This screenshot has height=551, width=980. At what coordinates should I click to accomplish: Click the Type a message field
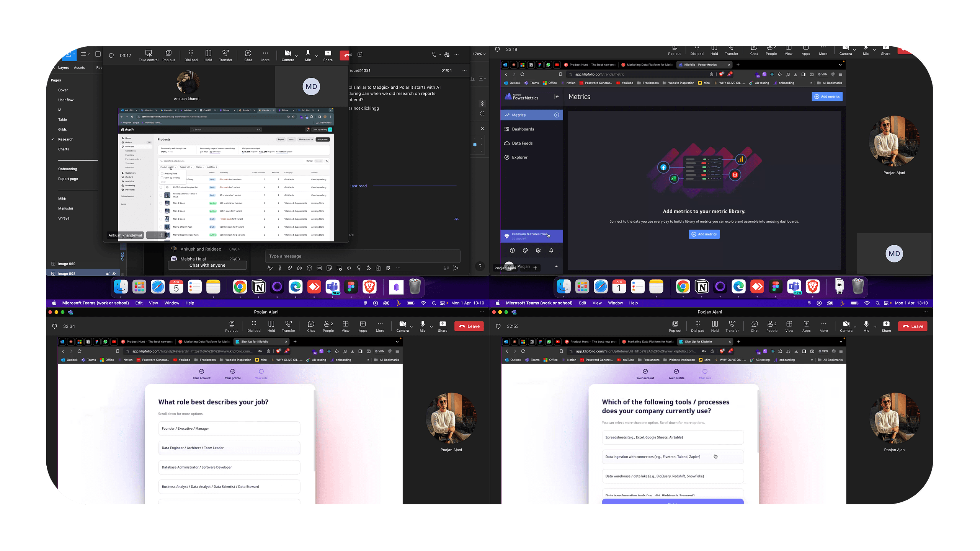click(x=362, y=256)
